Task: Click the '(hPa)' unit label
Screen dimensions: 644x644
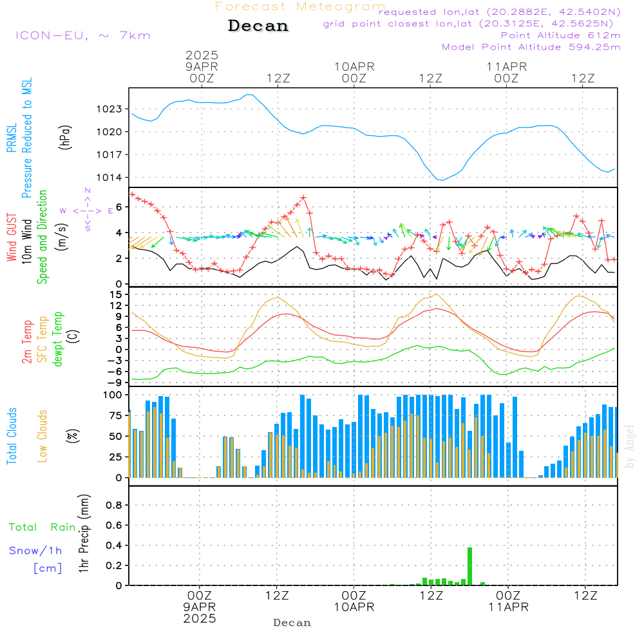Action: coord(64,137)
